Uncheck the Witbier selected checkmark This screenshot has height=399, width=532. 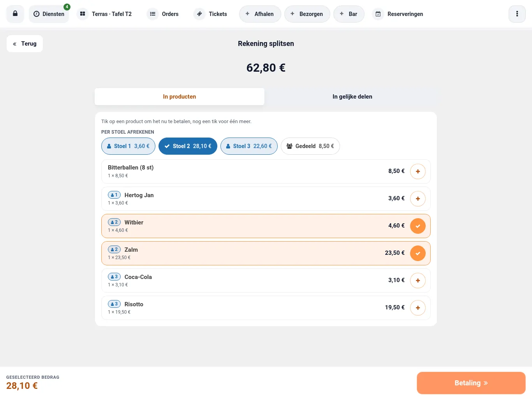point(417,226)
